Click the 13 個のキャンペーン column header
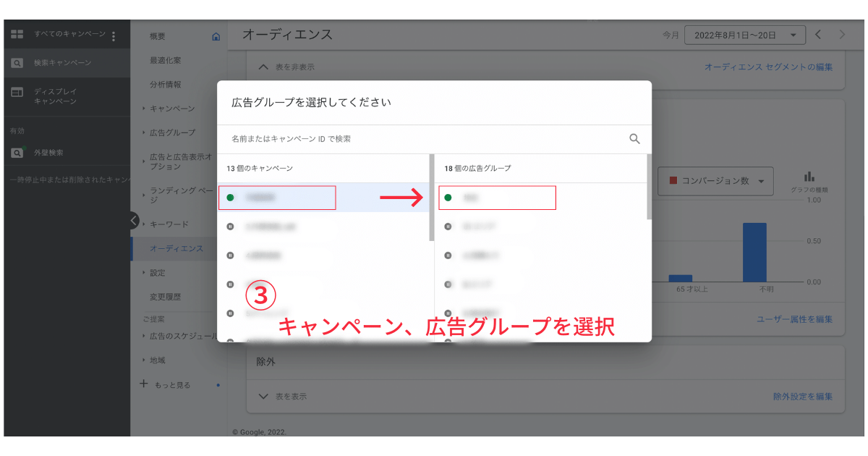868x456 pixels. [x=260, y=168]
